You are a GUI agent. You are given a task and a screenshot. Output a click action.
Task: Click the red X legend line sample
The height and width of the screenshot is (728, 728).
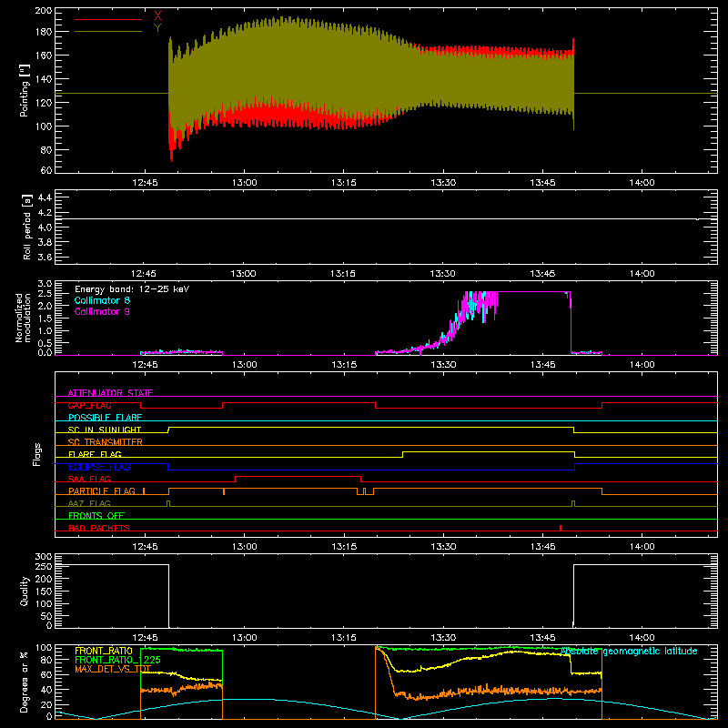coord(108,19)
